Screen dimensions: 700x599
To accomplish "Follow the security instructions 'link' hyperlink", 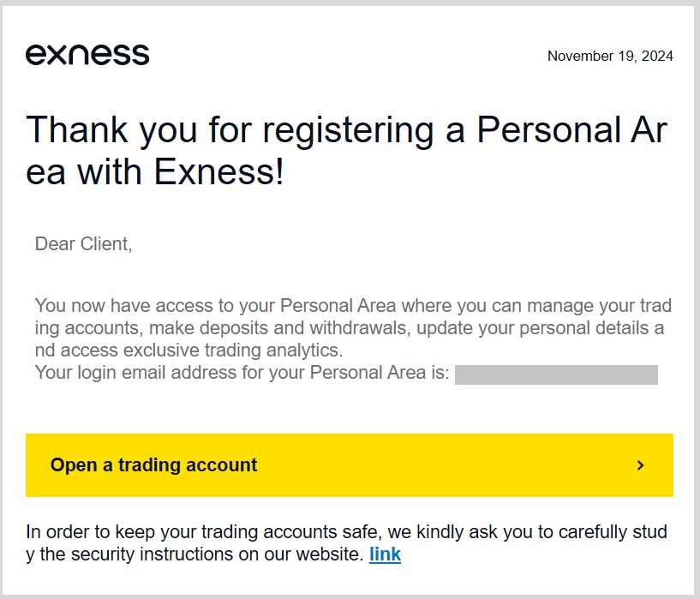I will [x=385, y=554].
